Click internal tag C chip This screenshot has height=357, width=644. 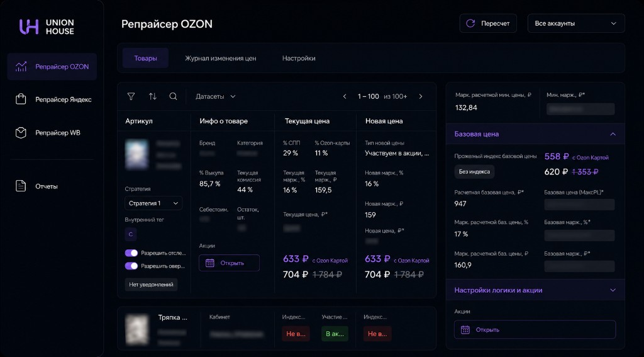[x=131, y=234]
